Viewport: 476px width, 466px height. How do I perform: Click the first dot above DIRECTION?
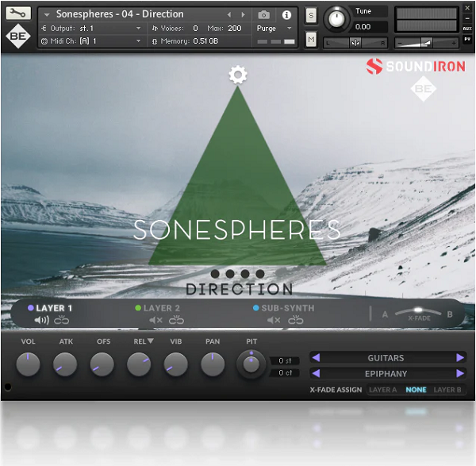(x=215, y=274)
